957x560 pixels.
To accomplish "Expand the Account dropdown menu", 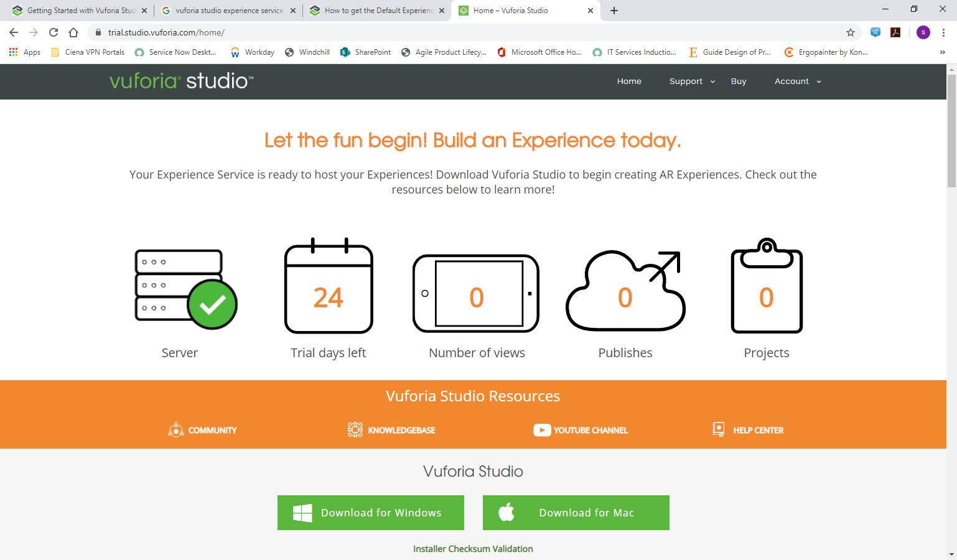I will click(x=798, y=82).
